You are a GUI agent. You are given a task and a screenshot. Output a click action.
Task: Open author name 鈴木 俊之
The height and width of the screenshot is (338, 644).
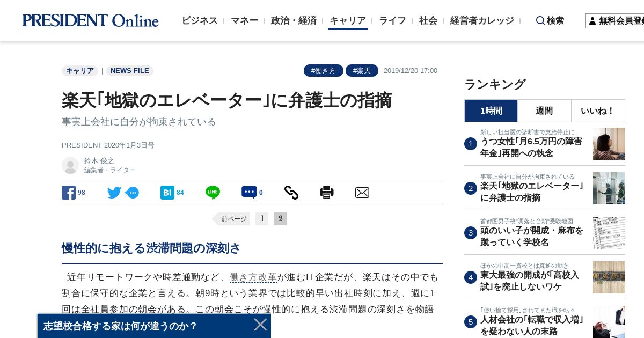(99, 160)
